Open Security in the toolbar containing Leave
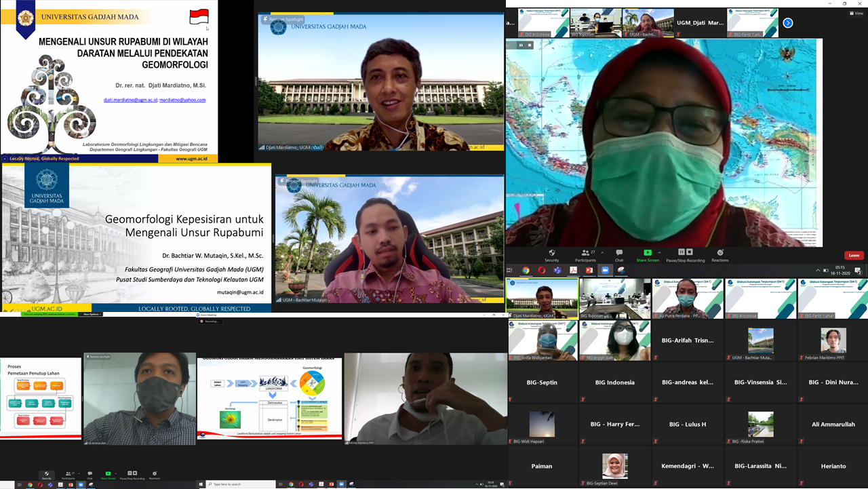This screenshot has height=489, width=868. pyautogui.click(x=551, y=255)
